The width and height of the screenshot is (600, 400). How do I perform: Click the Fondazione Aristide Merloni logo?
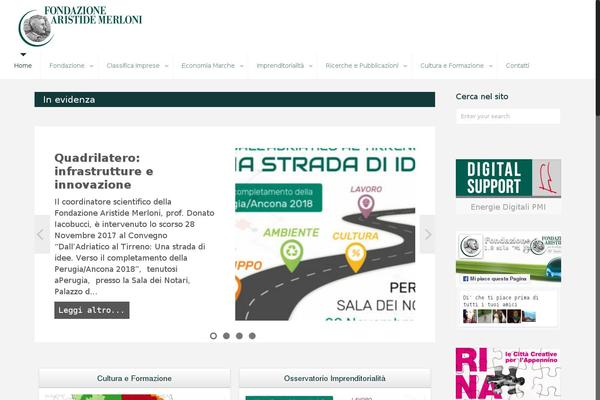click(80, 26)
